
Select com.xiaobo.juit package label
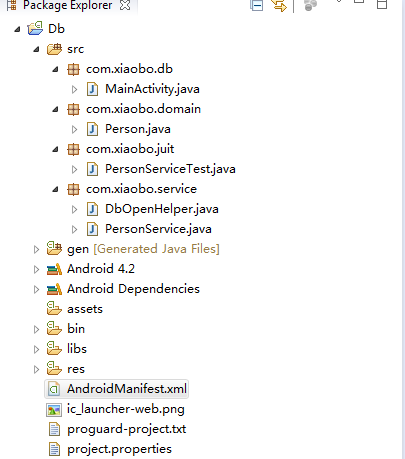click(130, 149)
